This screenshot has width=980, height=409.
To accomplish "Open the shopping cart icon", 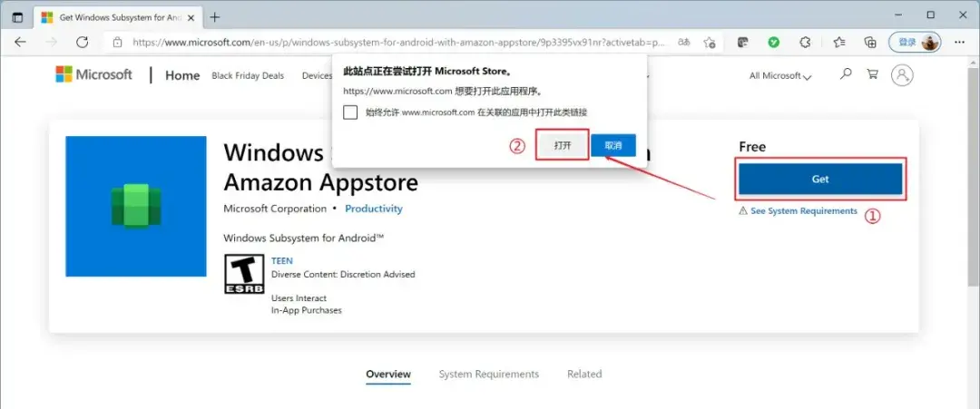I will pyautogui.click(x=873, y=74).
